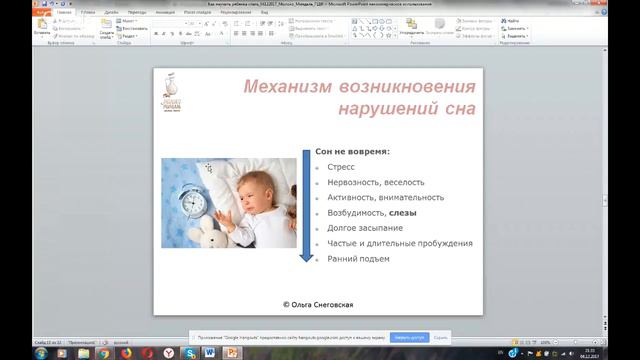Switch to the Transitions (Переходы) tab
Viewport: 640px width, 360px height.
(x=137, y=12)
